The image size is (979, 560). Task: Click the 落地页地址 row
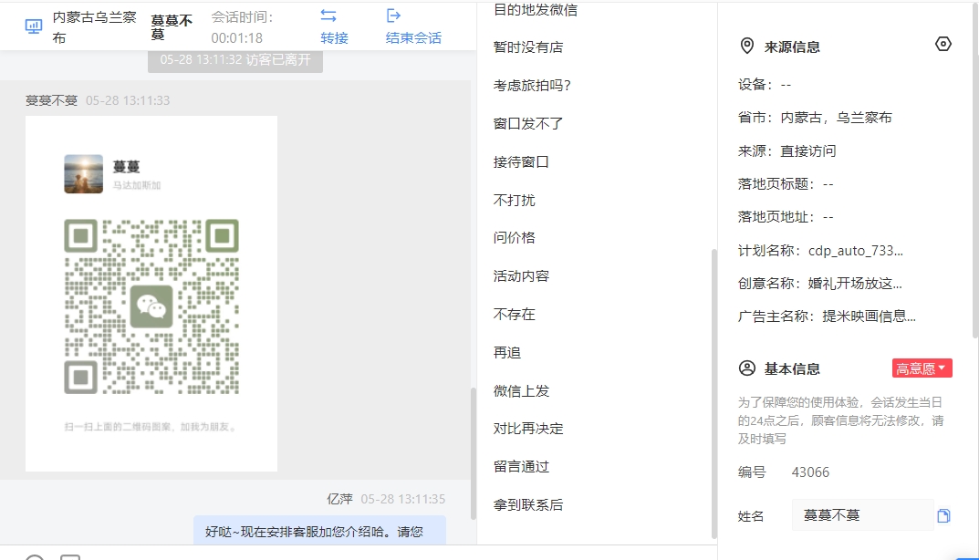[786, 217]
